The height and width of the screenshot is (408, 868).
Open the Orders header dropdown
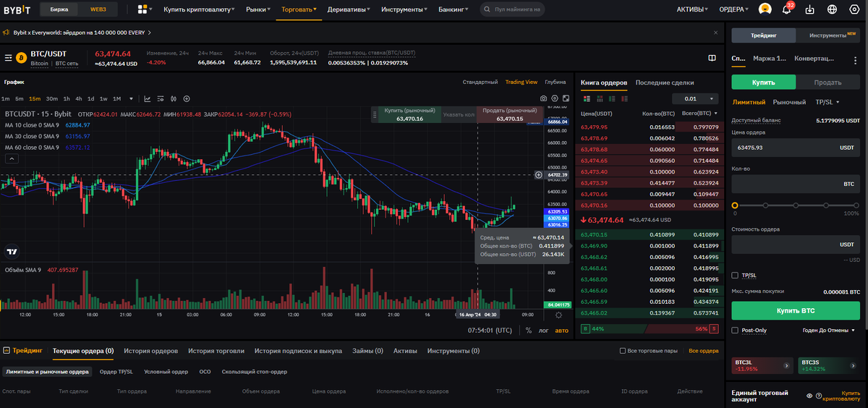(x=735, y=9)
